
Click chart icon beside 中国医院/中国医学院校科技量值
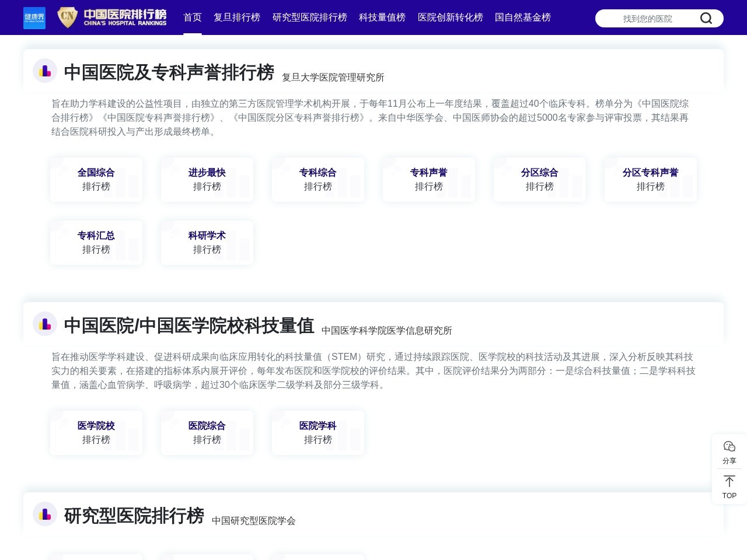(45, 324)
